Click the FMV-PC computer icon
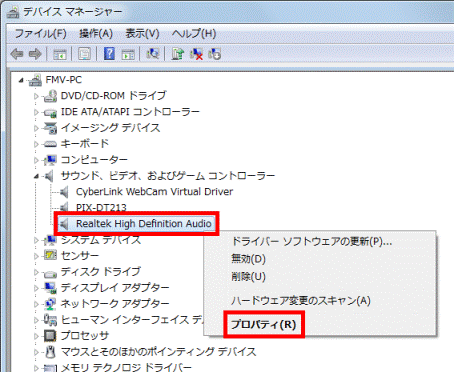The height and width of the screenshot is (372, 454). (35, 80)
